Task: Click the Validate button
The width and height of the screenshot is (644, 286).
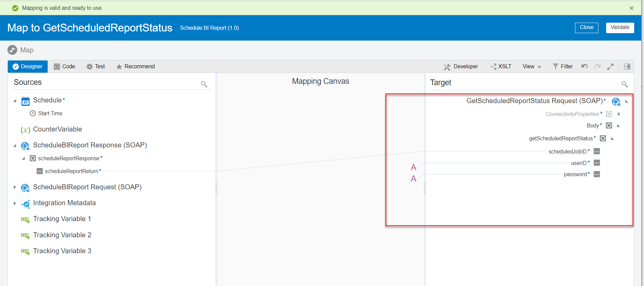Action: [x=620, y=27]
